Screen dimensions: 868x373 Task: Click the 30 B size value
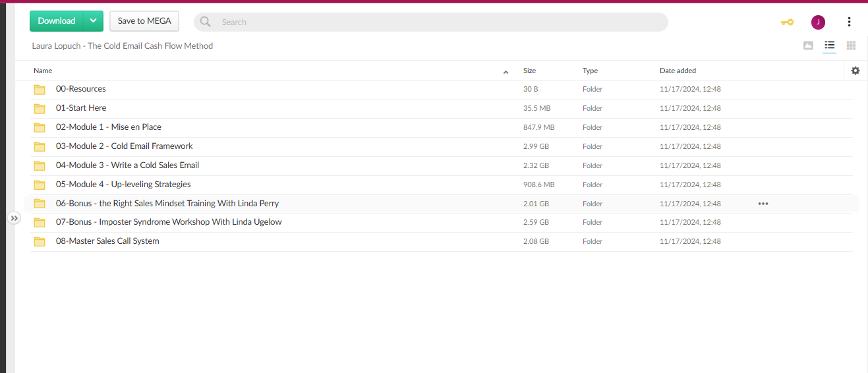531,89
